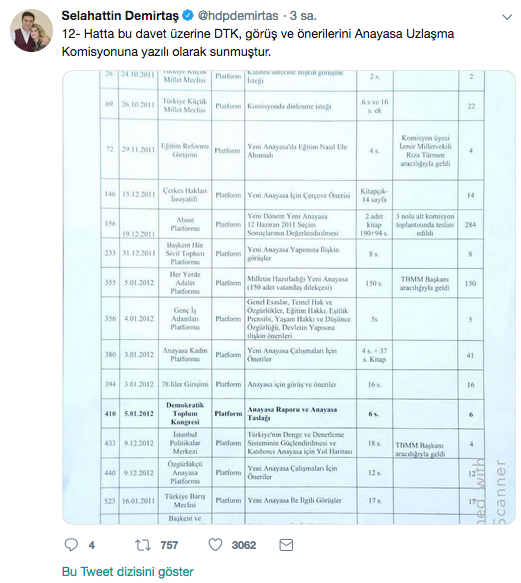Open the 757 retweets count

pos(169,545)
